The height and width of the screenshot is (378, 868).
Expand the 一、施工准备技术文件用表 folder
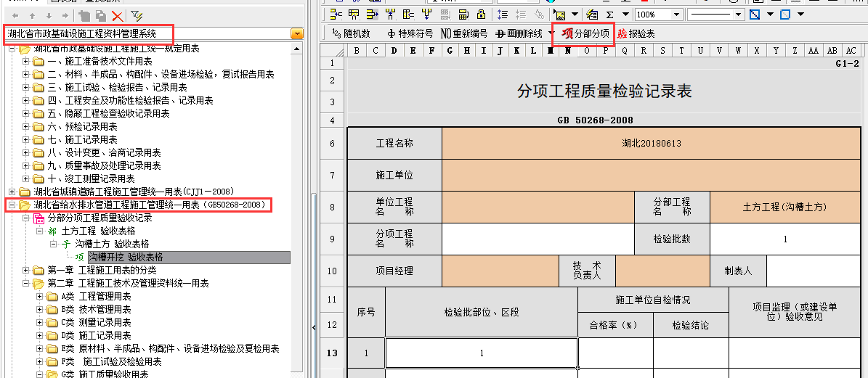click(x=26, y=62)
